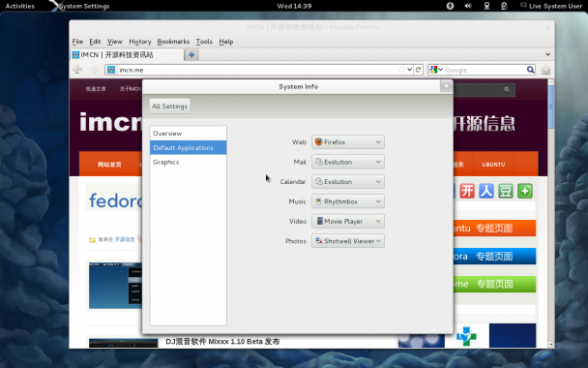Select Overview in System Info sidebar
The image size is (588, 368).
pyautogui.click(x=189, y=134)
